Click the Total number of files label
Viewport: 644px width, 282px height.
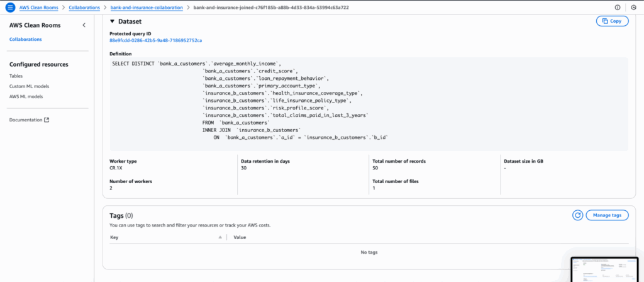coord(395,181)
